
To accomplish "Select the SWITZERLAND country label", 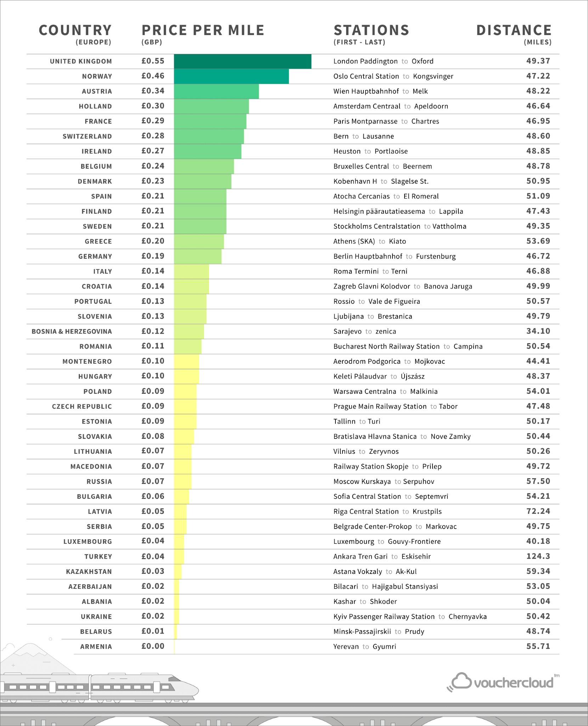I will 87,136.
